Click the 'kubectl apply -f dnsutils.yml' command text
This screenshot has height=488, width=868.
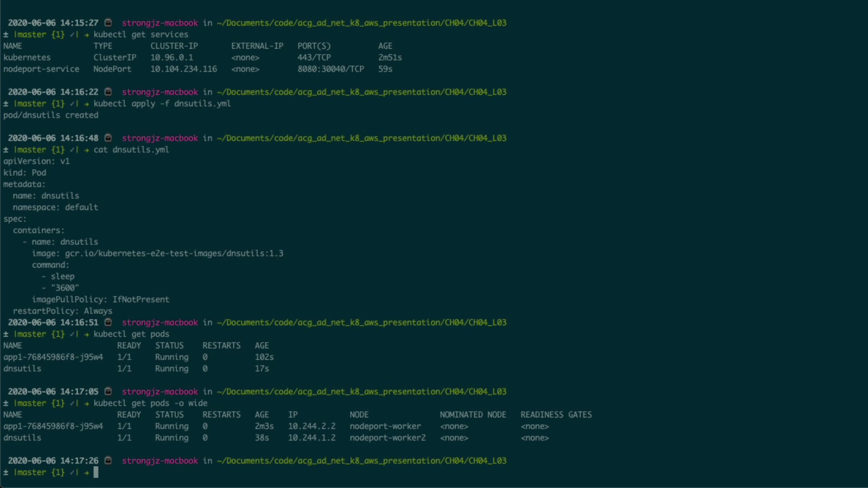(162, 103)
